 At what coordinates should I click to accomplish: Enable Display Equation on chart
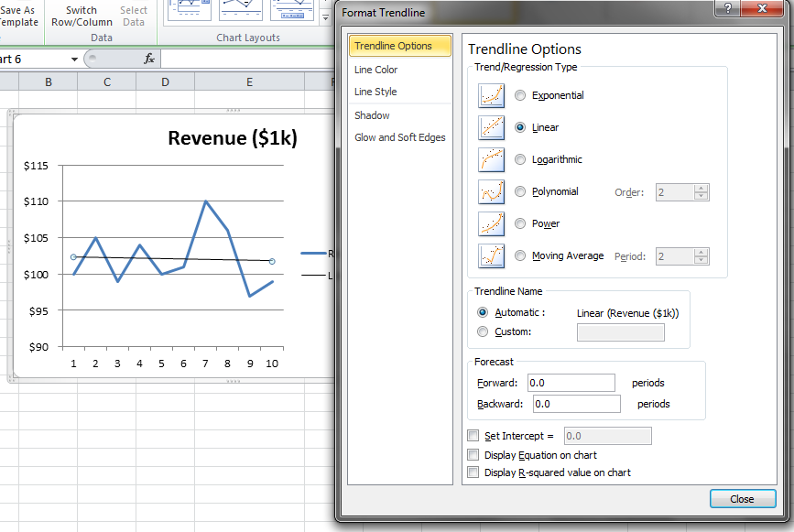click(473, 454)
